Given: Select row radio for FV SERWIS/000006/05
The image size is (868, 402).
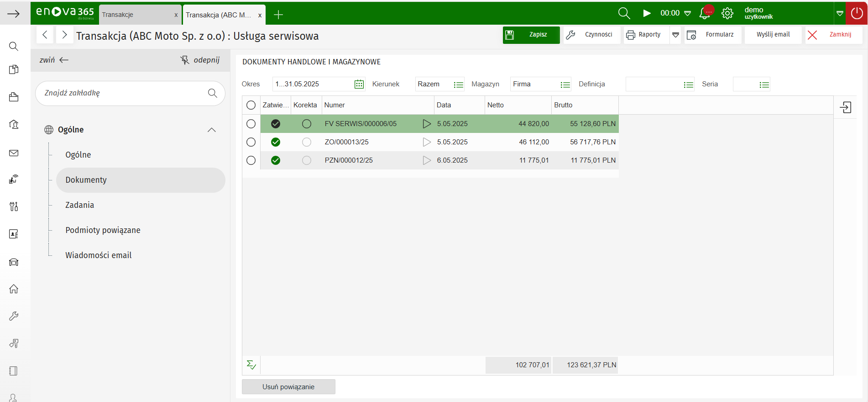Looking at the screenshot, I should click(x=251, y=124).
